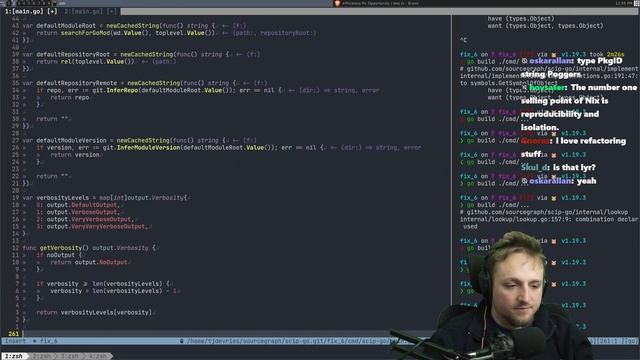Click Skul_d username in chat overlay
This screenshot has width=640, height=360.
(534, 167)
